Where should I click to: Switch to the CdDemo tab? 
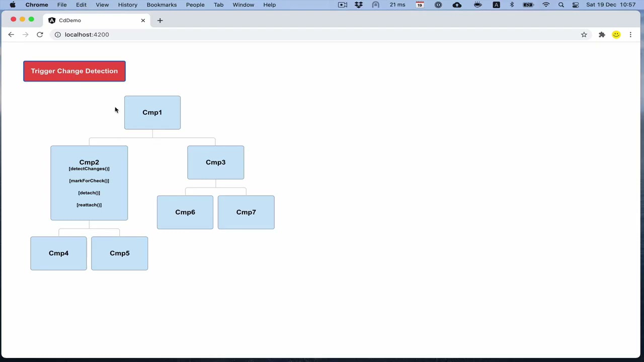click(96, 21)
